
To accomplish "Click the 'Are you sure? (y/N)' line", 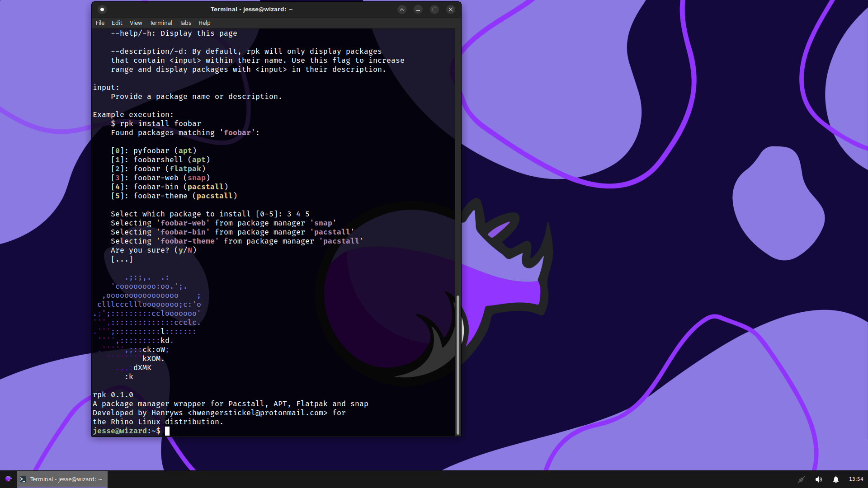I will pyautogui.click(x=154, y=250).
